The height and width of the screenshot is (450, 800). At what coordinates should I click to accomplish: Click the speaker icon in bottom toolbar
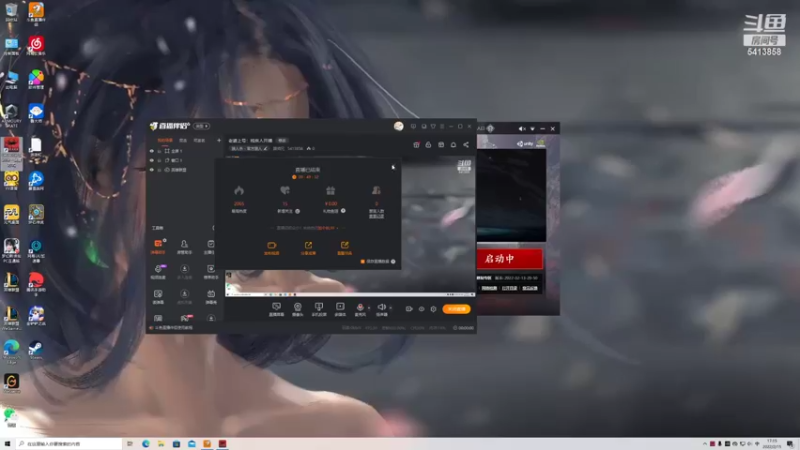[381, 307]
